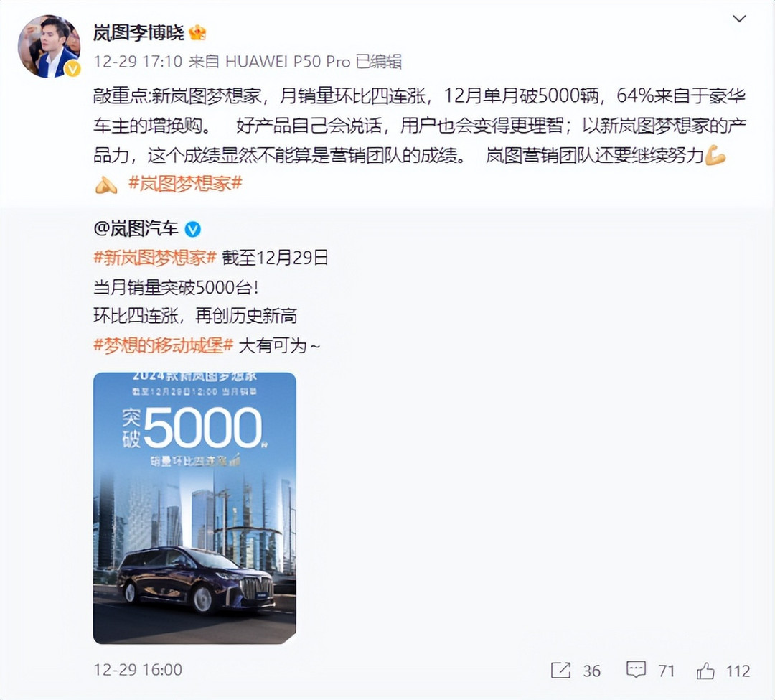775x700 pixels.
Task: Click the 12-29 16:00 original post timestamp
Action: [x=138, y=670]
